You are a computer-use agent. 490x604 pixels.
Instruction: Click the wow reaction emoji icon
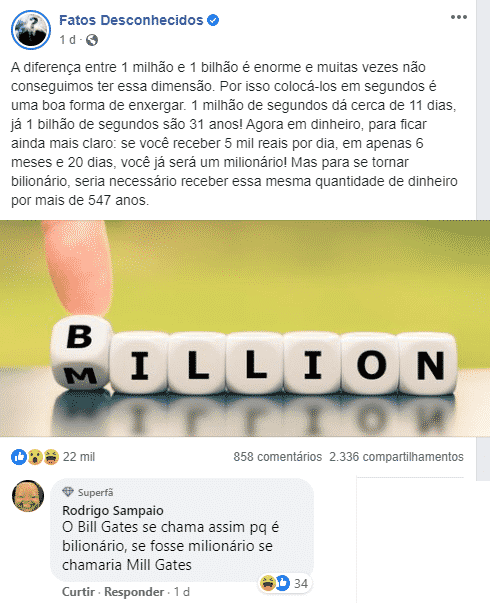pos(35,457)
